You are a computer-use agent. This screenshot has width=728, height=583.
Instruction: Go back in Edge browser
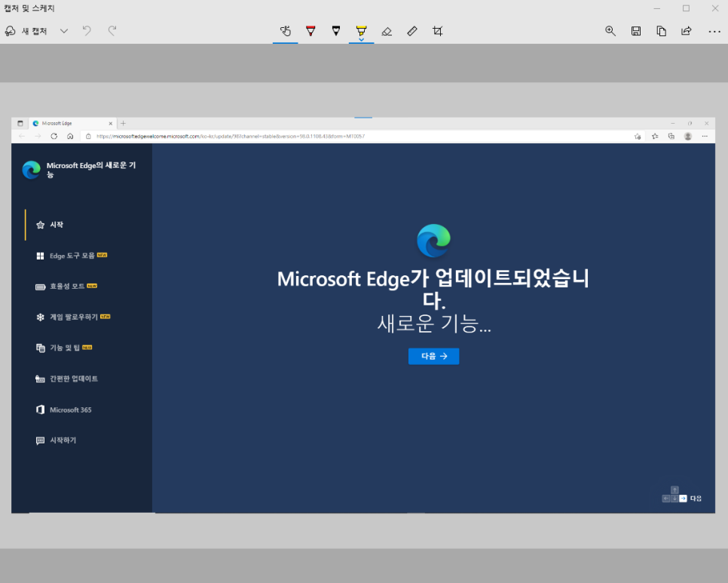pyautogui.click(x=22, y=136)
